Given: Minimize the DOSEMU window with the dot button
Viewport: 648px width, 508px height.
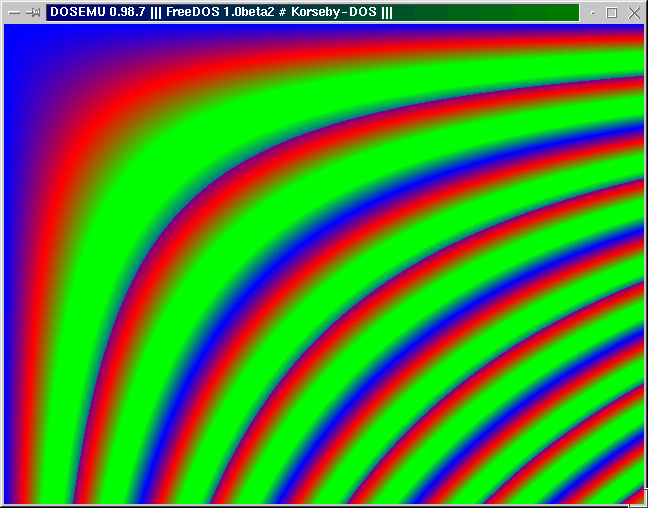Looking at the screenshot, I should coord(593,13).
